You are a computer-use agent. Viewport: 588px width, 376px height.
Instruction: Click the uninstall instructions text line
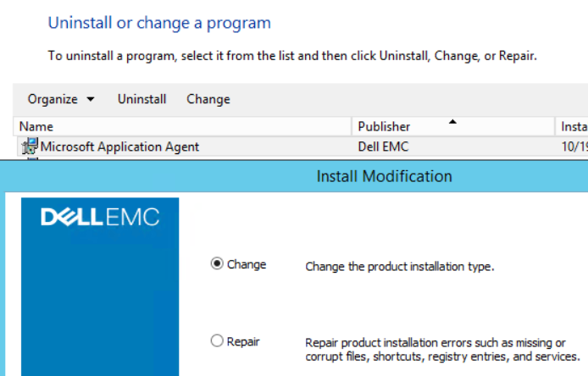pos(292,57)
